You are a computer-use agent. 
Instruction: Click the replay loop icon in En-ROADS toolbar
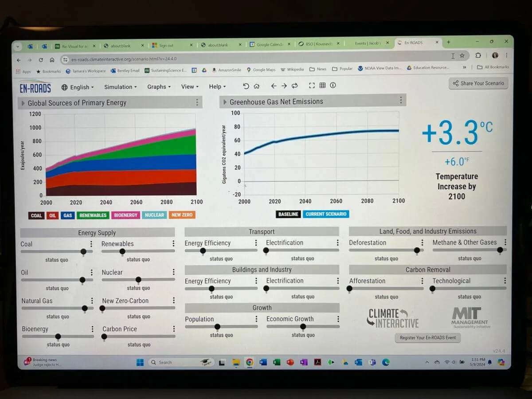(x=295, y=86)
